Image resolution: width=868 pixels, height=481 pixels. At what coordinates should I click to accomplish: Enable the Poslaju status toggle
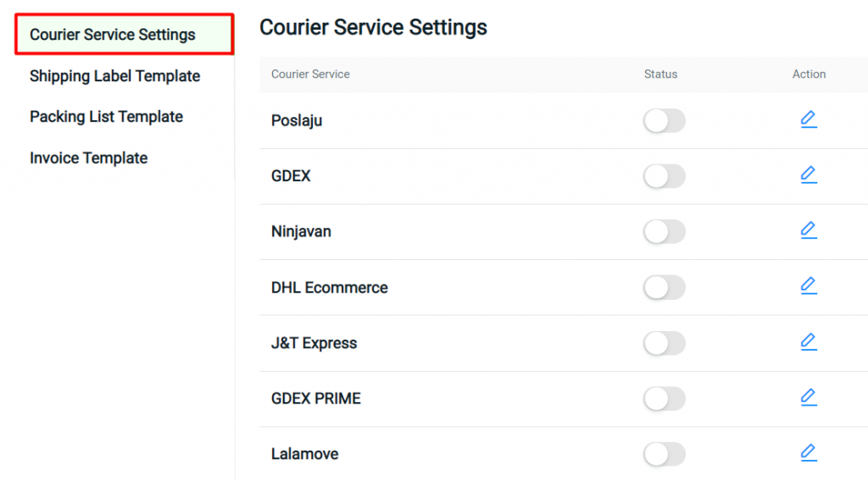[665, 120]
